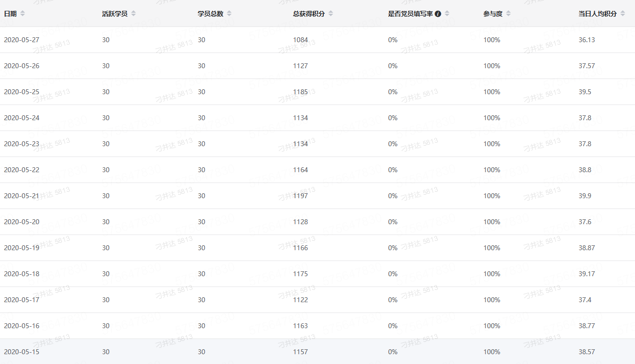635x364 pixels.
Task: Click the 2020-05-21 date entry
Action: tap(22, 196)
